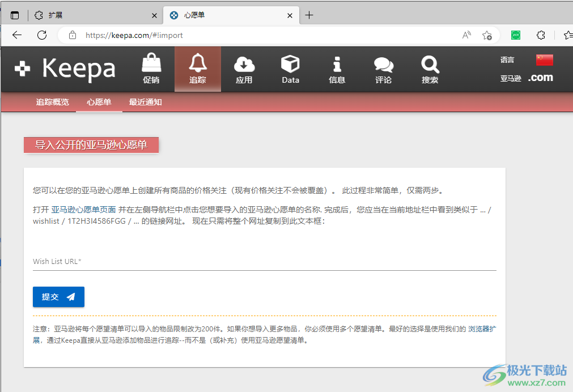This screenshot has width=573, height=392.
Task: Reload the page with refresh icon
Action: [42, 35]
